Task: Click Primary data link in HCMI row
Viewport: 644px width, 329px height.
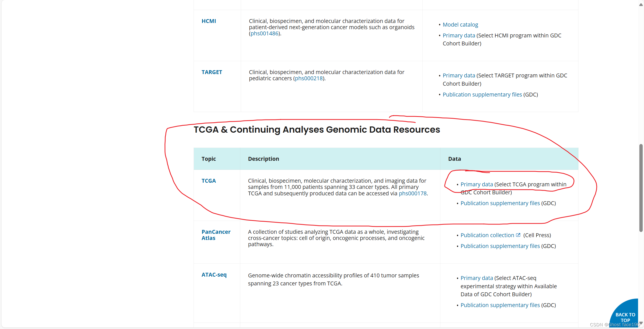Action: point(459,36)
